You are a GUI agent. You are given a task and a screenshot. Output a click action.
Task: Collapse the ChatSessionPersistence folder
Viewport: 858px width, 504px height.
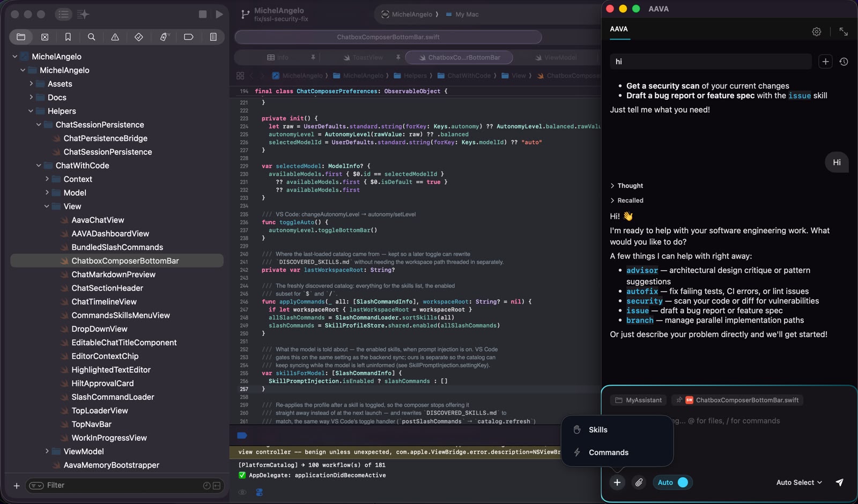tap(39, 124)
